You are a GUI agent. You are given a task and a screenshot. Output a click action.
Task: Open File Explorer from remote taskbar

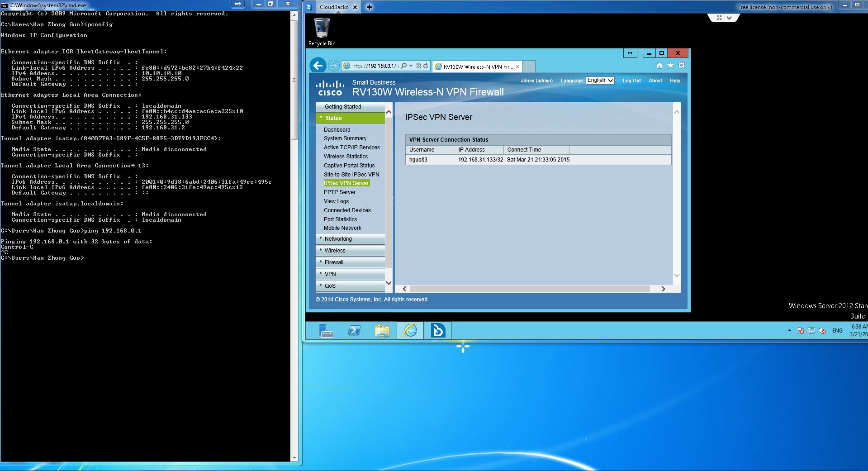coord(382,331)
